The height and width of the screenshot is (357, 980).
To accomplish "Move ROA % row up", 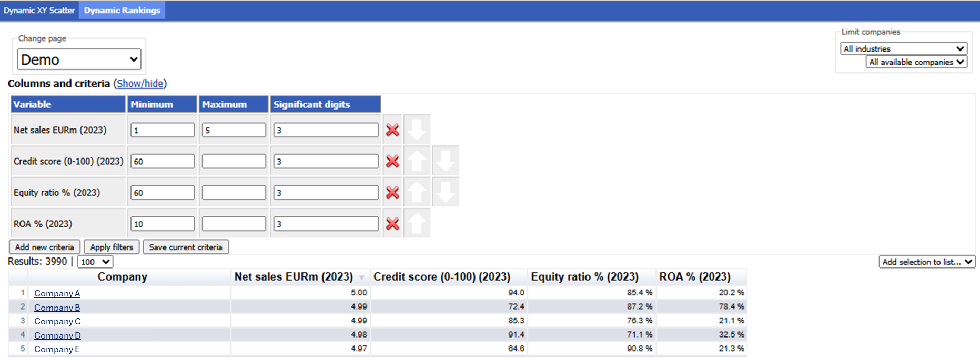I will click(x=417, y=223).
